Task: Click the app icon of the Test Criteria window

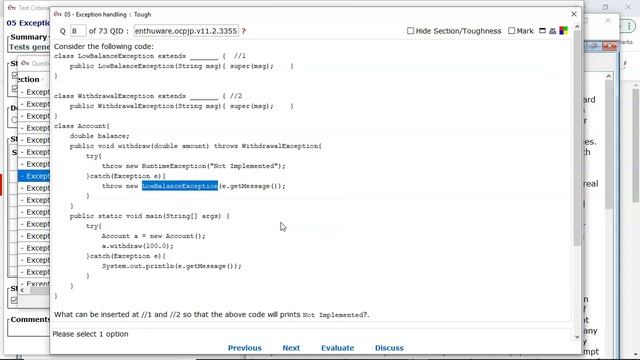Action: (11, 7)
